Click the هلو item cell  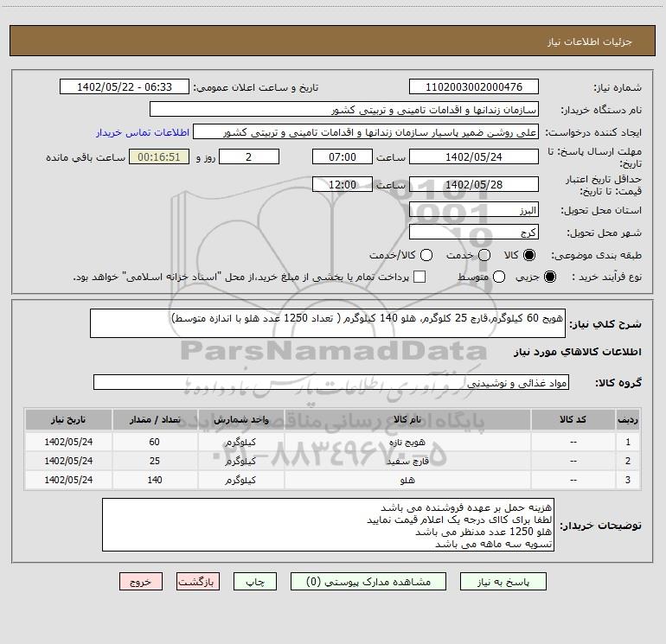pos(407,480)
